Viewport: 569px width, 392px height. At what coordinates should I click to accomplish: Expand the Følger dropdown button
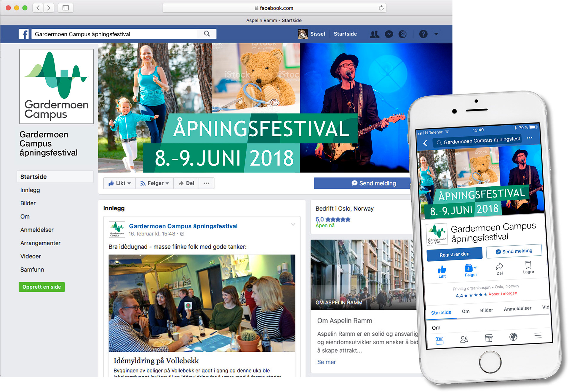(155, 183)
